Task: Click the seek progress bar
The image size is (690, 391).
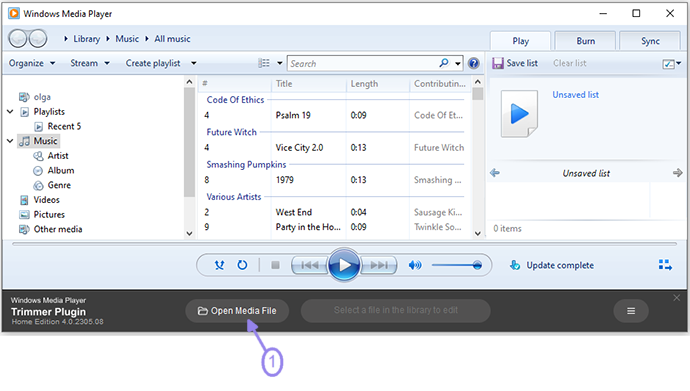Action: tap(345, 243)
